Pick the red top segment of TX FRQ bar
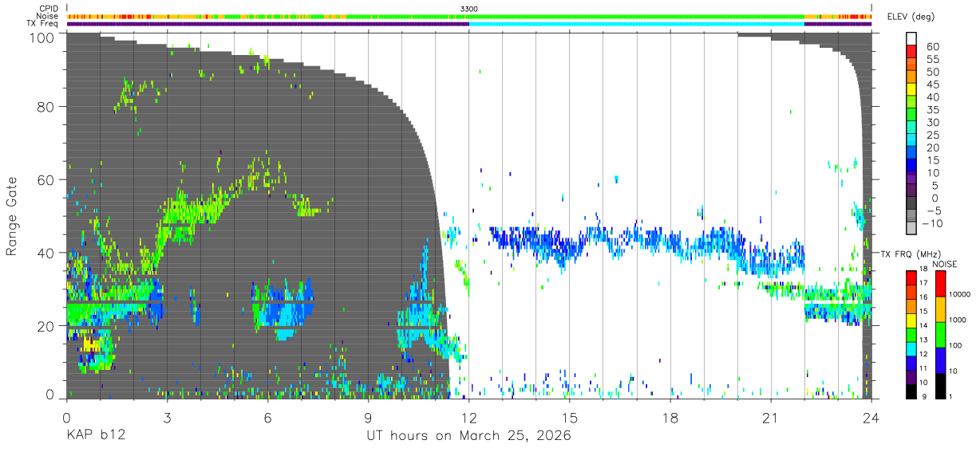980x452 pixels. (911, 278)
